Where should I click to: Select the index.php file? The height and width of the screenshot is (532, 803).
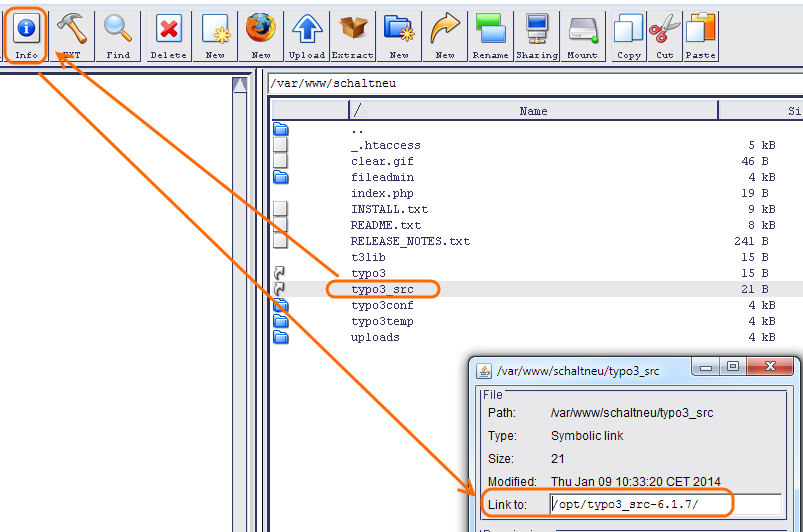pos(382,193)
